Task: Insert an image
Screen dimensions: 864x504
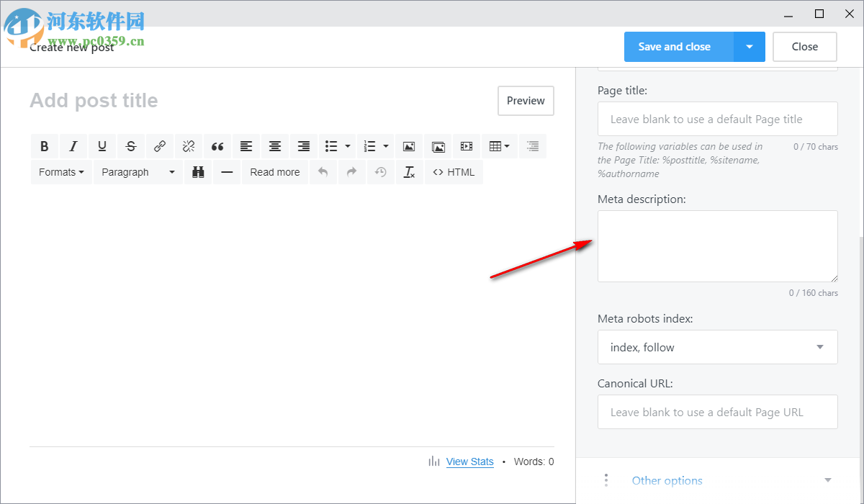Action: pos(409,146)
